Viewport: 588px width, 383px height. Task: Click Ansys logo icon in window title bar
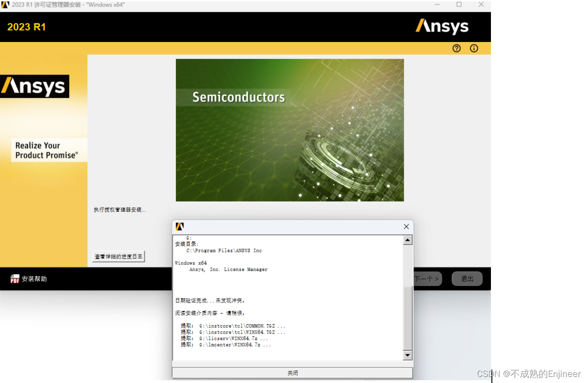tap(5, 5)
